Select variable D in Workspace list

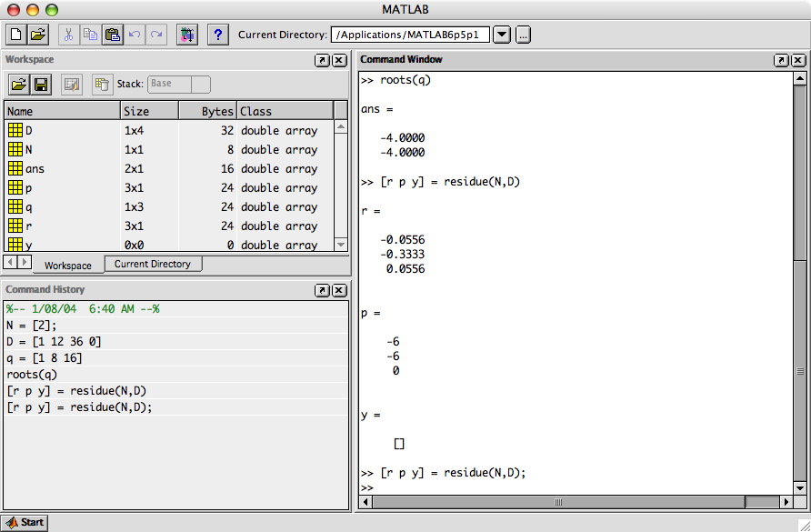coord(29,131)
